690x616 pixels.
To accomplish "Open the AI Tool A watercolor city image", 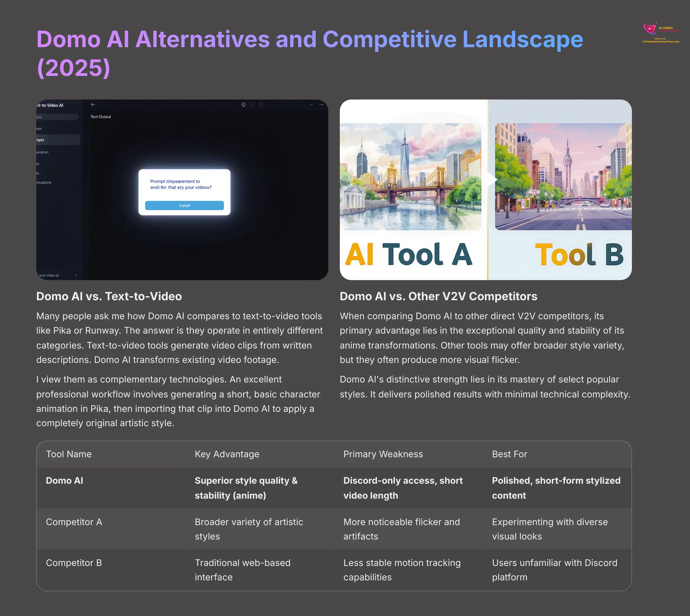I will (411, 176).
